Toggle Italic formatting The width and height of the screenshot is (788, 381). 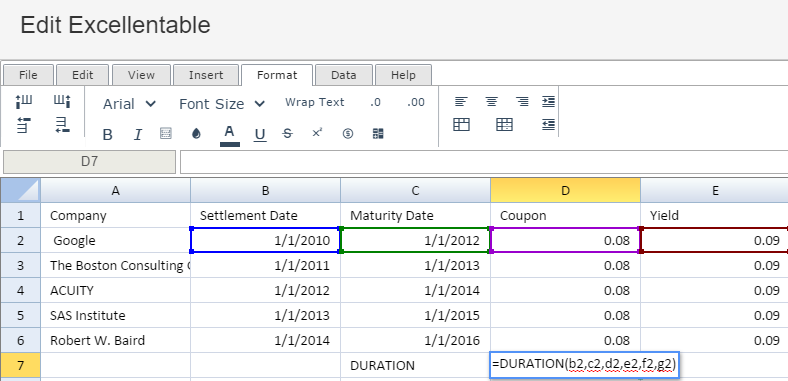pyautogui.click(x=138, y=135)
